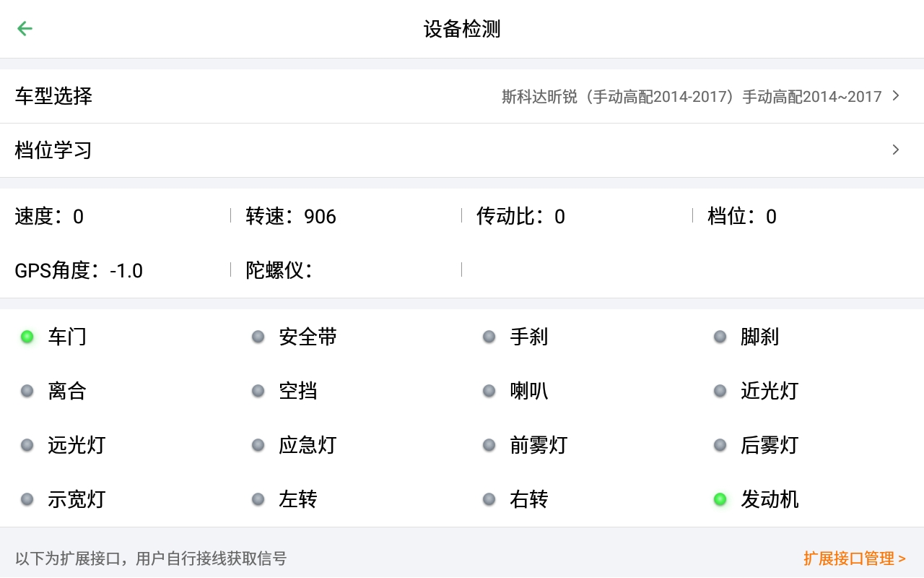The height and width of the screenshot is (578, 924).
Task: Click the 前雾灯 label text
Action: point(539,445)
